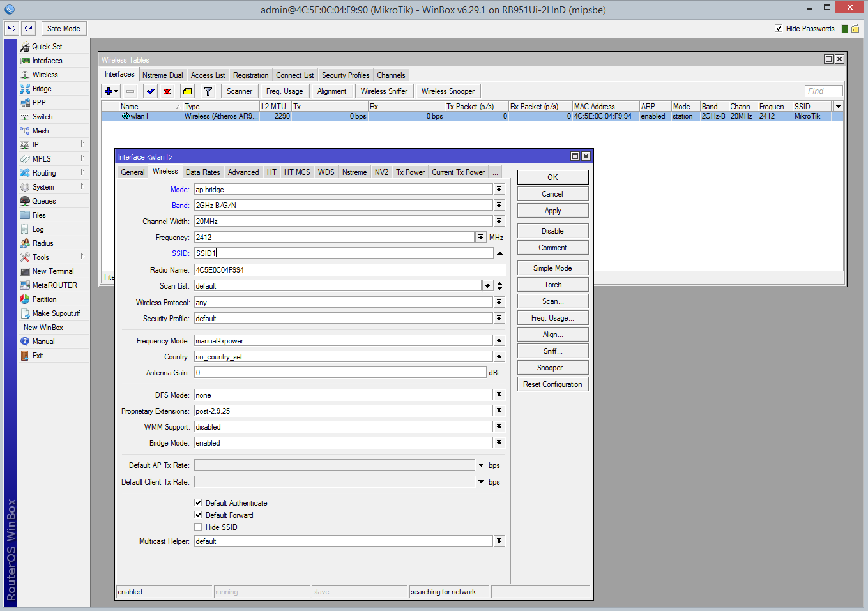Click the Radio Name input field

point(349,269)
